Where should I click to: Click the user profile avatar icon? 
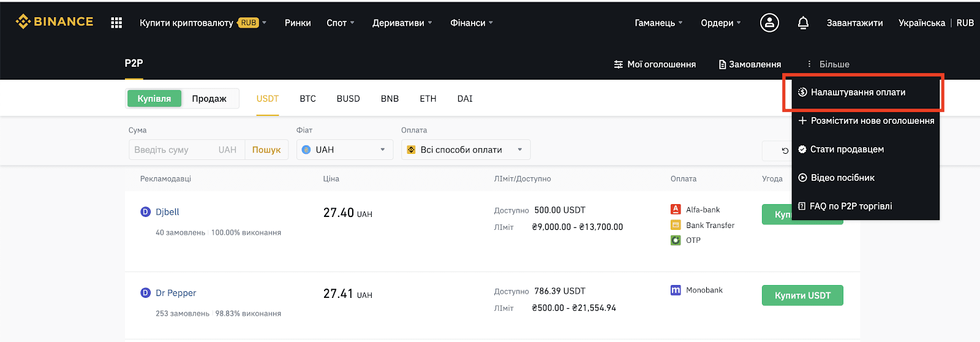click(769, 23)
